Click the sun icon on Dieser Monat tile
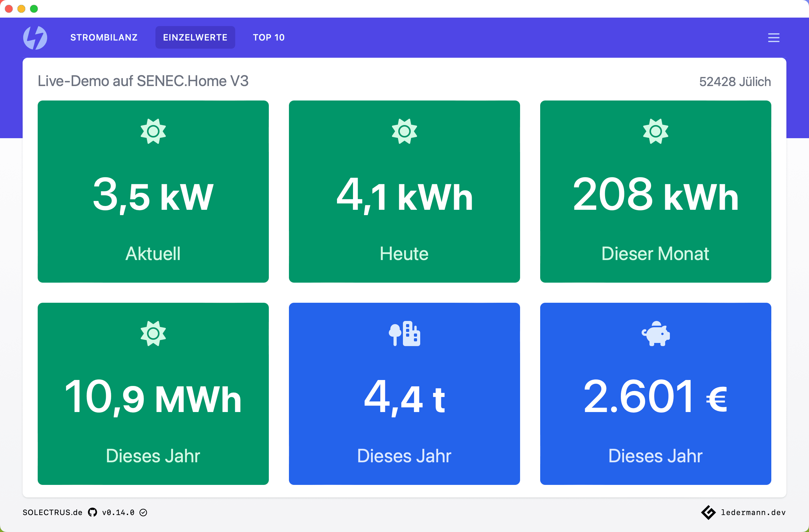The width and height of the screenshot is (809, 532). pos(655,131)
